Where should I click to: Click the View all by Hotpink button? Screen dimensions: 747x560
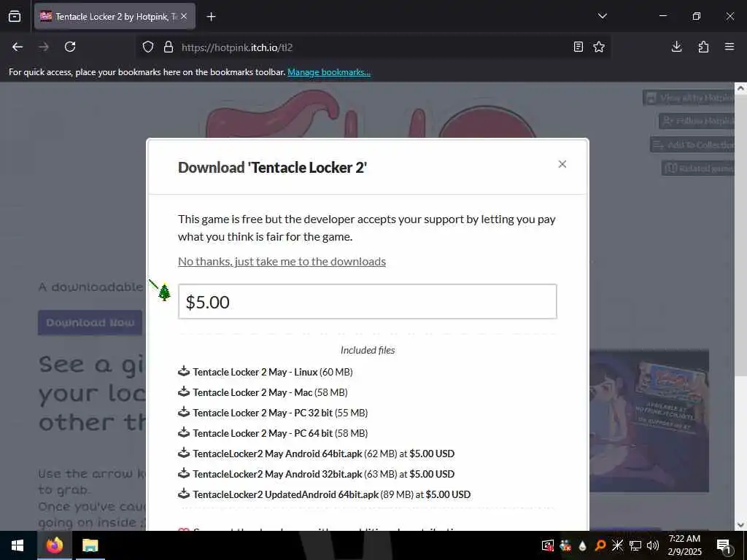(x=689, y=98)
